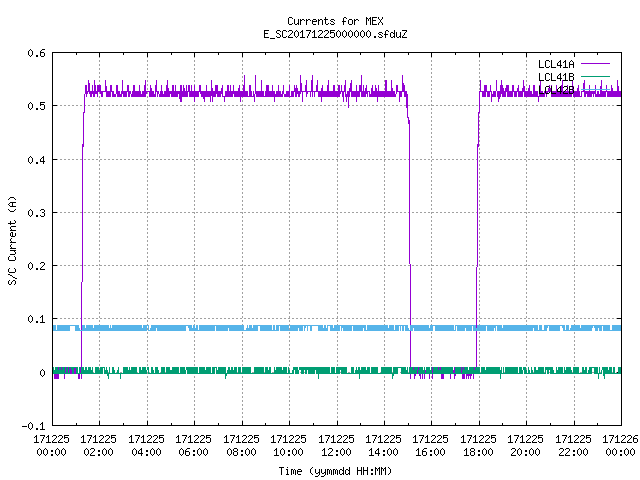Click the 171225 00:00 x-axis tick label
The width and height of the screenshot is (640, 480).
click(51, 446)
